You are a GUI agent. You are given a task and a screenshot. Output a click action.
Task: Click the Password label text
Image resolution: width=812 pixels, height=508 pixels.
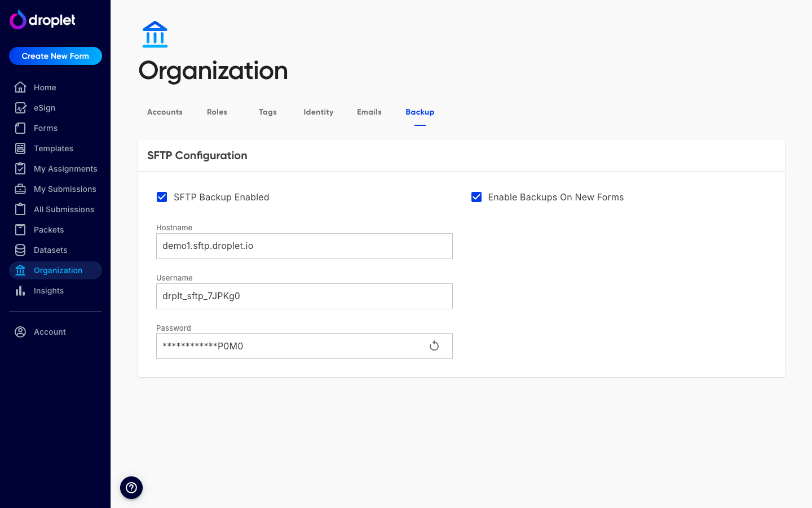pos(174,328)
